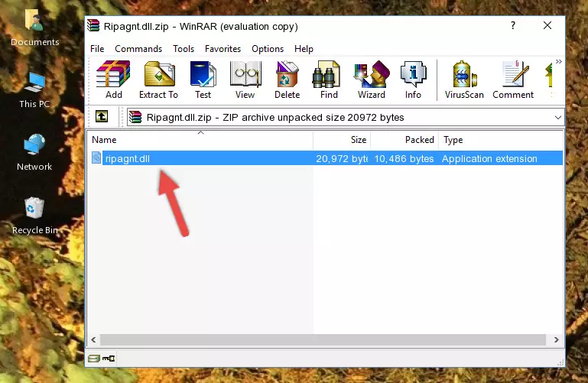Select the Network desktop icon
Screen dimensions: 588x383
(34, 153)
